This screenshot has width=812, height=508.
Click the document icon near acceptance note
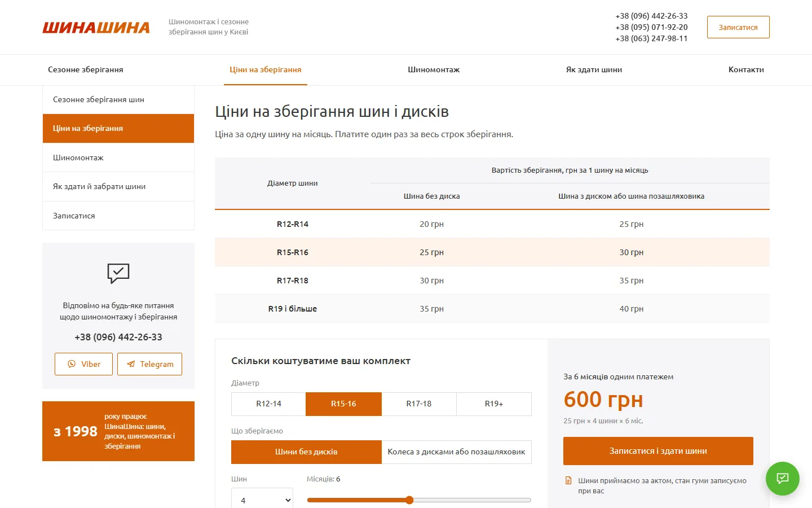pos(568,481)
